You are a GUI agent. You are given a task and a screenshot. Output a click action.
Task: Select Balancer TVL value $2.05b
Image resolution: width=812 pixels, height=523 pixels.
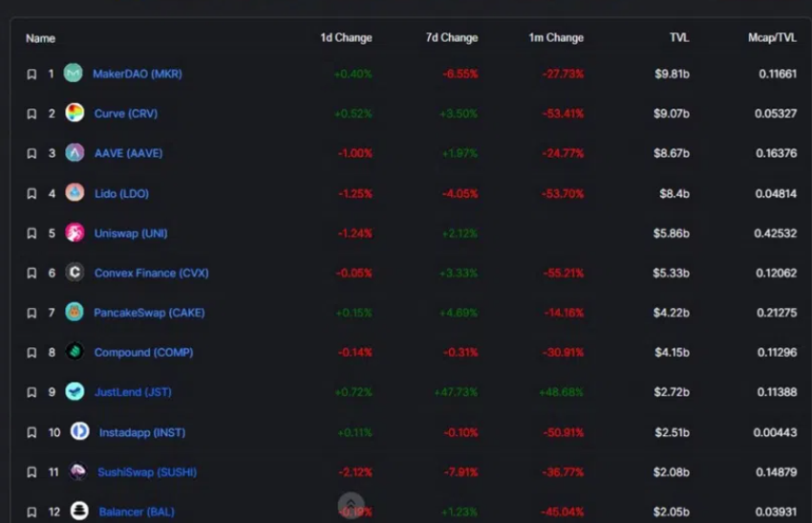(x=672, y=512)
